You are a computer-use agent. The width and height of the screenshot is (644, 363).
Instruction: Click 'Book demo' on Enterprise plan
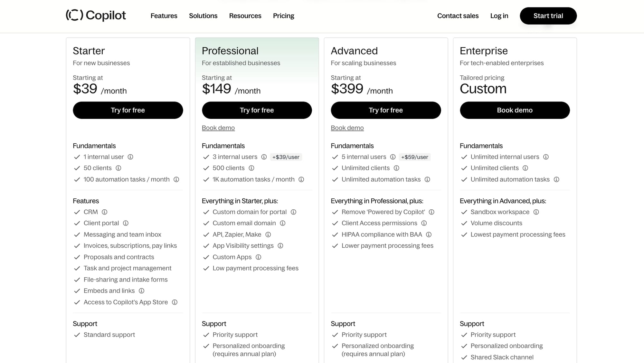[515, 110]
